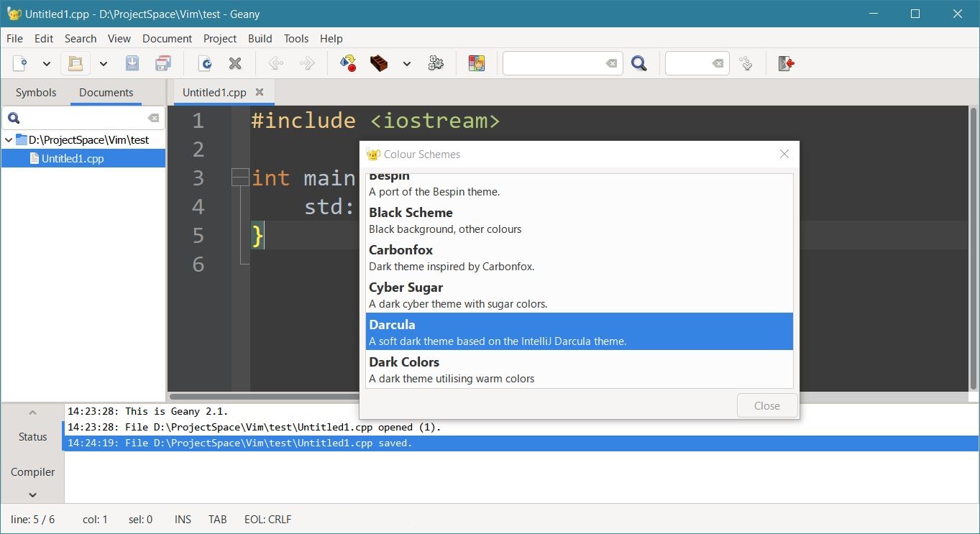
Task: Open the Build menu
Action: pos(260,39)
